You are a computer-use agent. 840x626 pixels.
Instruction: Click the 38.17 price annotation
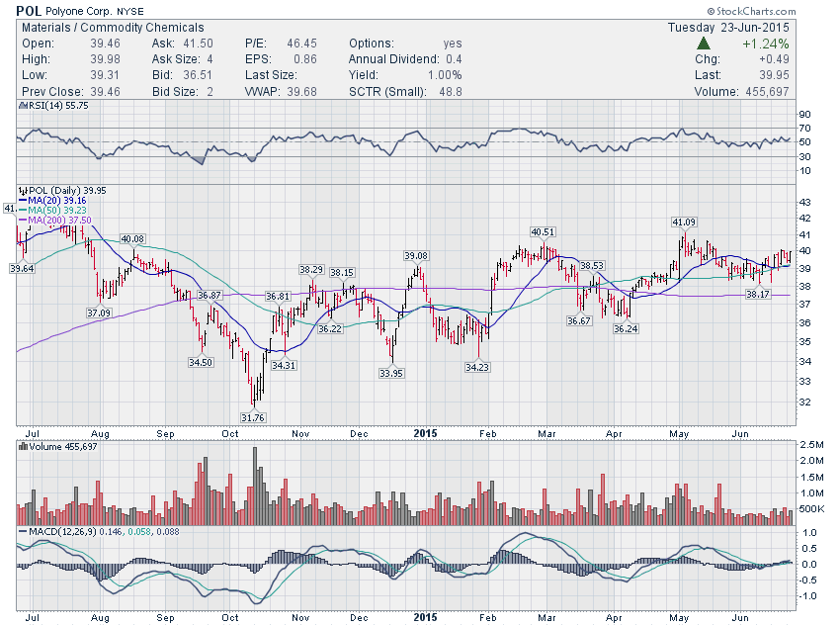tap(758, 294)
